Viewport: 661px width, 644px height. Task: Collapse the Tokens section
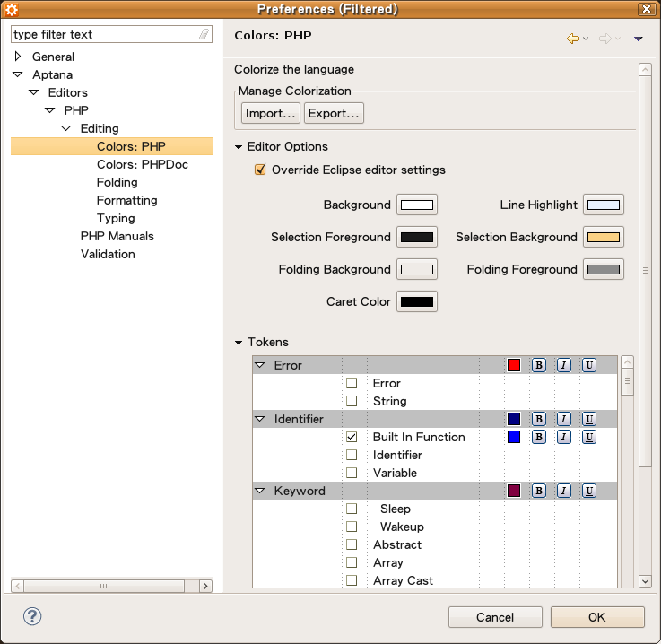[239, 343]
